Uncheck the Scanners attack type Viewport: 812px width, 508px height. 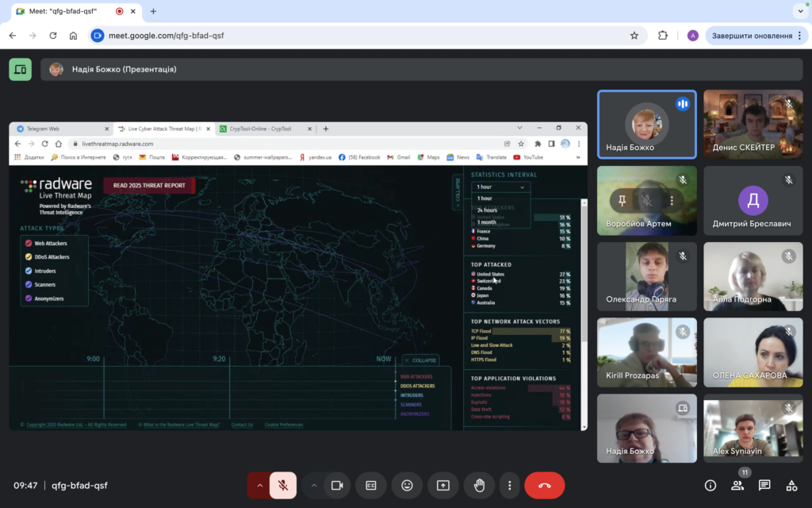29,285
